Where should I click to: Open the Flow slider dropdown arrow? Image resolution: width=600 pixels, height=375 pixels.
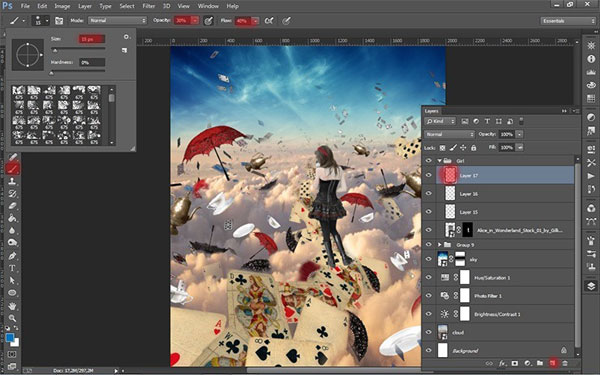255,21
